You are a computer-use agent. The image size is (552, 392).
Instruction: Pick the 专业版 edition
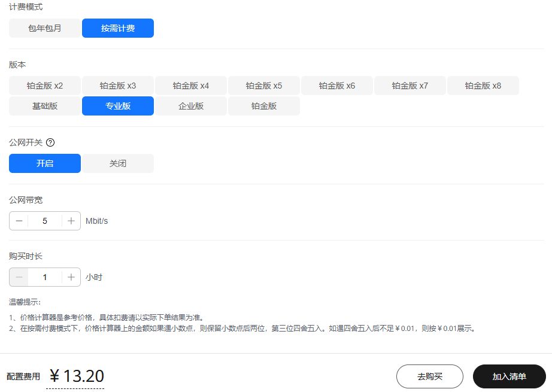118,106
